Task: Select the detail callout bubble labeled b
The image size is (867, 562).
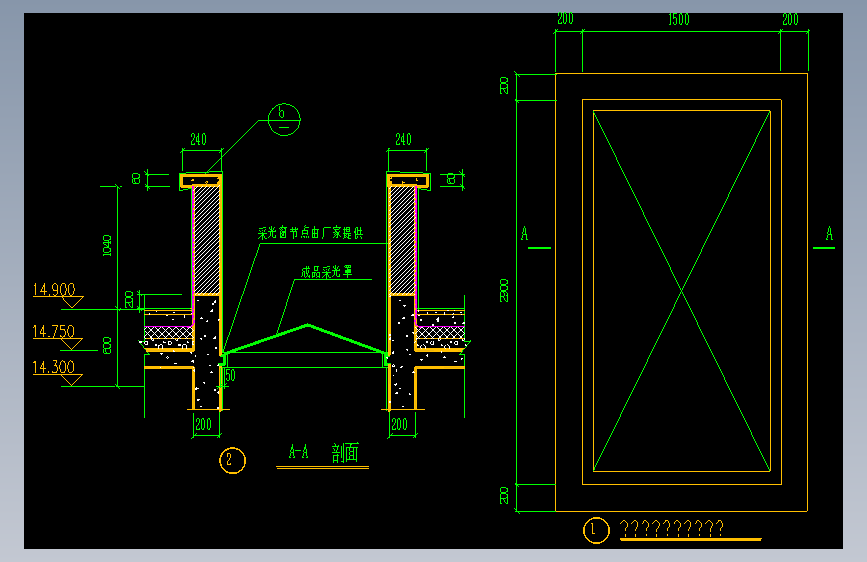Action: pyautogui.click(x=284, y=119)
